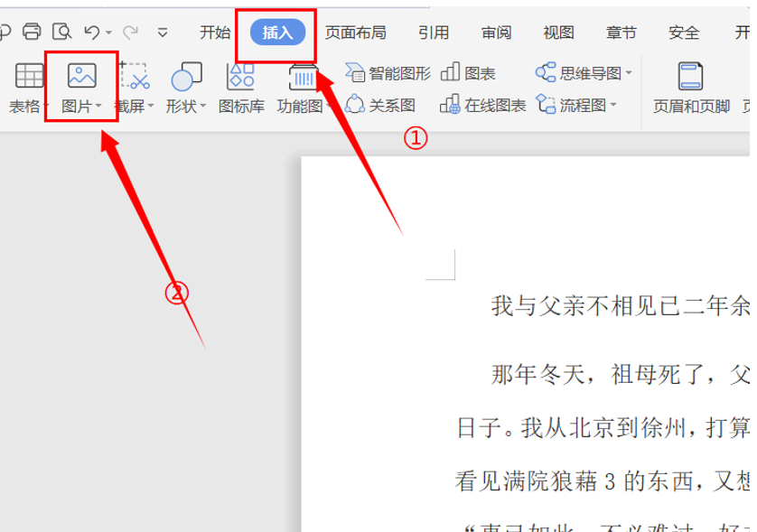Screen dimensions: 757x532
Task: Open the 页面布局 tab
Action: [355, 33]
